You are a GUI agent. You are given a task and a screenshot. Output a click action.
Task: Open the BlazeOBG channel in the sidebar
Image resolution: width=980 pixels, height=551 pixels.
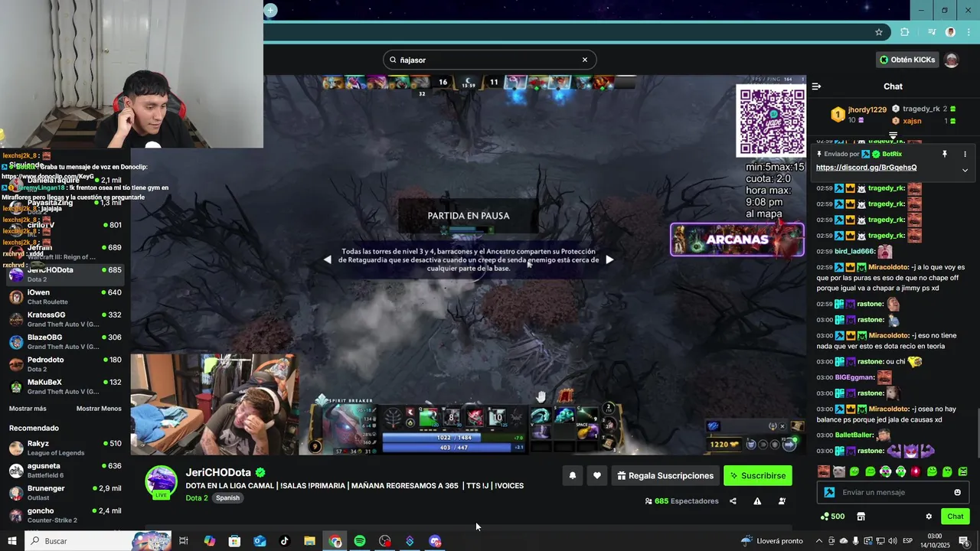click(65, 341)
